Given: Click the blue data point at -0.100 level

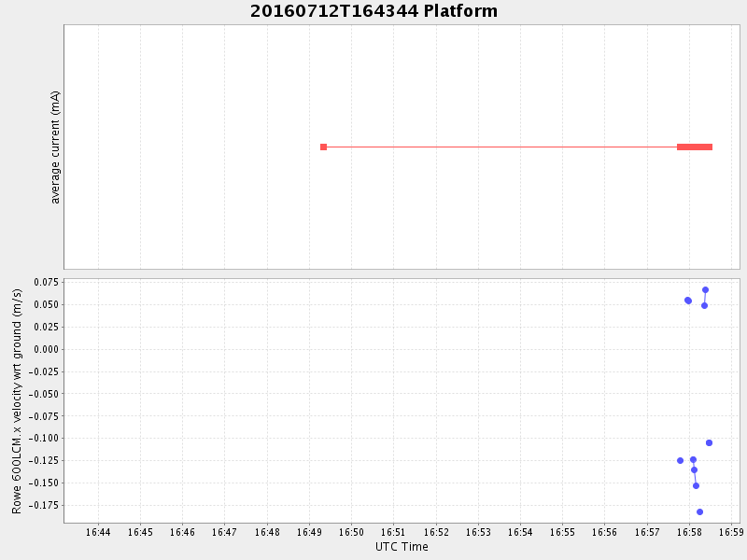Looking at the screenshot, I should click(x=709, y=442).
